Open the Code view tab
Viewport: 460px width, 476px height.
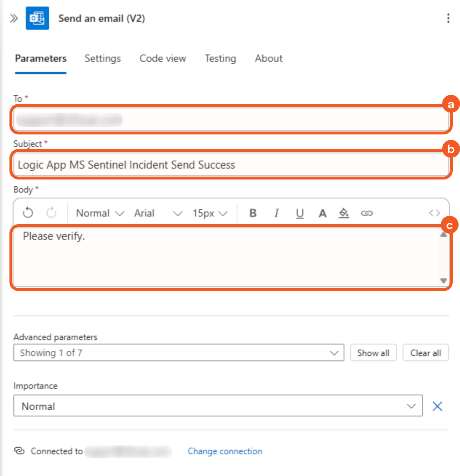pyautogui.click(x=163, y=59)
